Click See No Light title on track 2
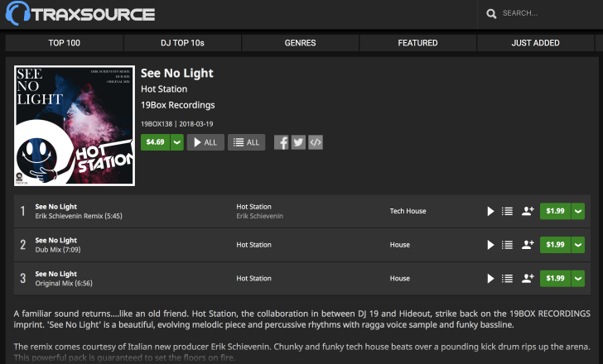The height and width of the screenshot is (364, 603). (x=56, y=241)
